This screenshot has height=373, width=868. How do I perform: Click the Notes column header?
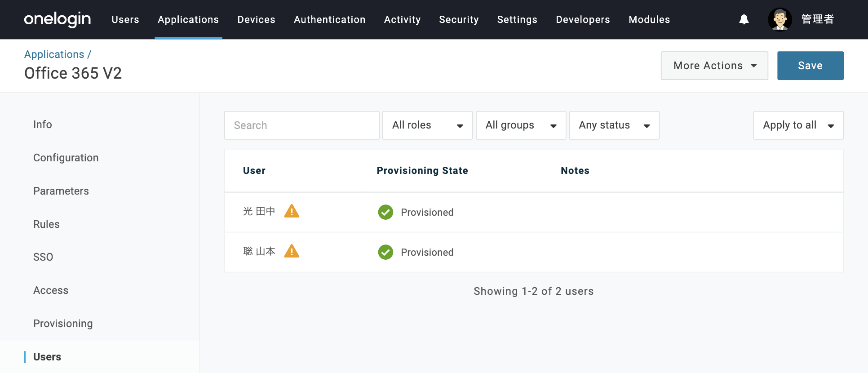pos(575,171)
